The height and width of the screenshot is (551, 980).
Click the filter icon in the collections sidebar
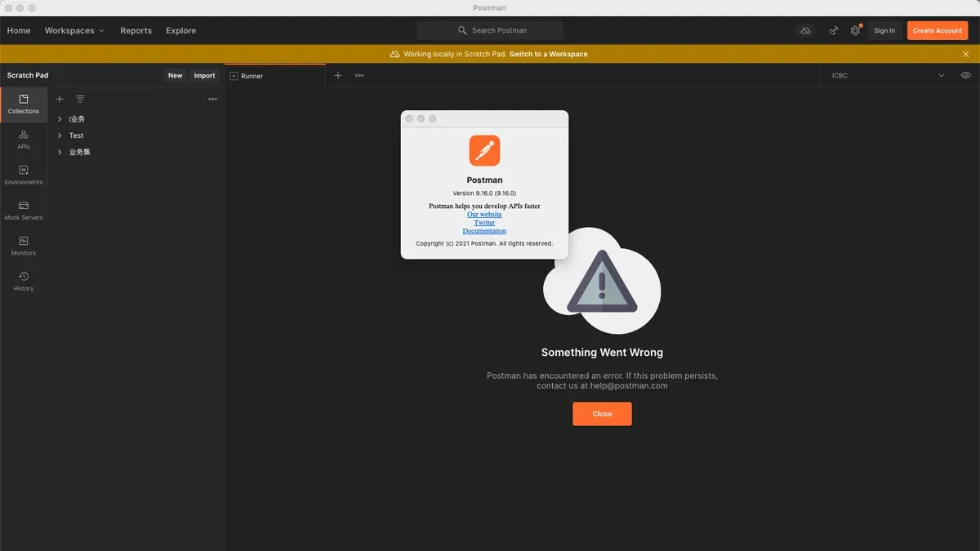[x=80, y=99]
